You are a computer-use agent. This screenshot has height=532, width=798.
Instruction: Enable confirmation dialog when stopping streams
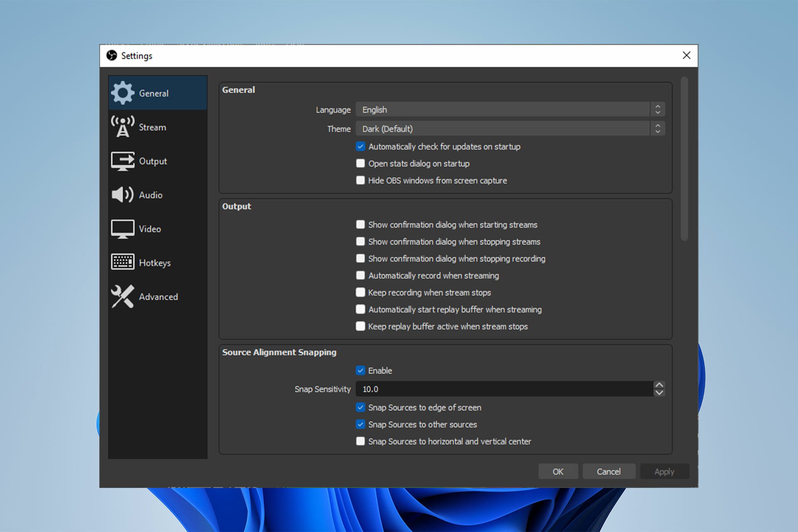pyautogui.click(x=360, y=241)
